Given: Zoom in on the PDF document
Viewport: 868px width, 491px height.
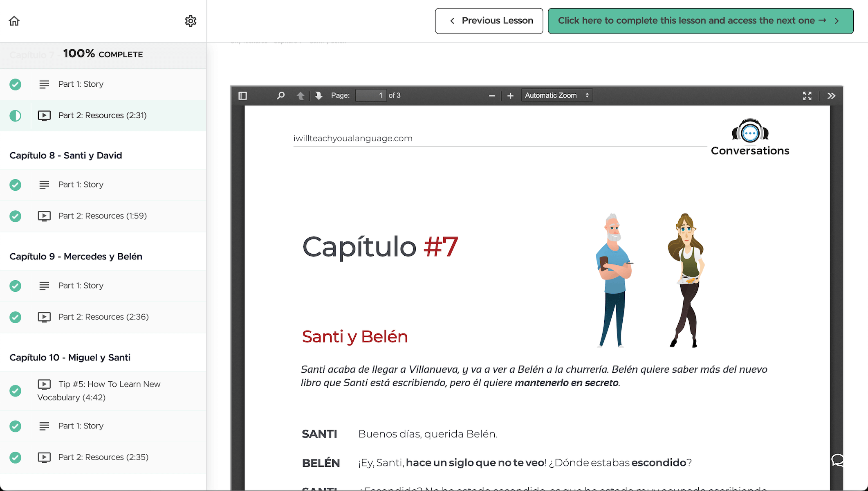Looking at the screenshot, I should coord(510,95).
